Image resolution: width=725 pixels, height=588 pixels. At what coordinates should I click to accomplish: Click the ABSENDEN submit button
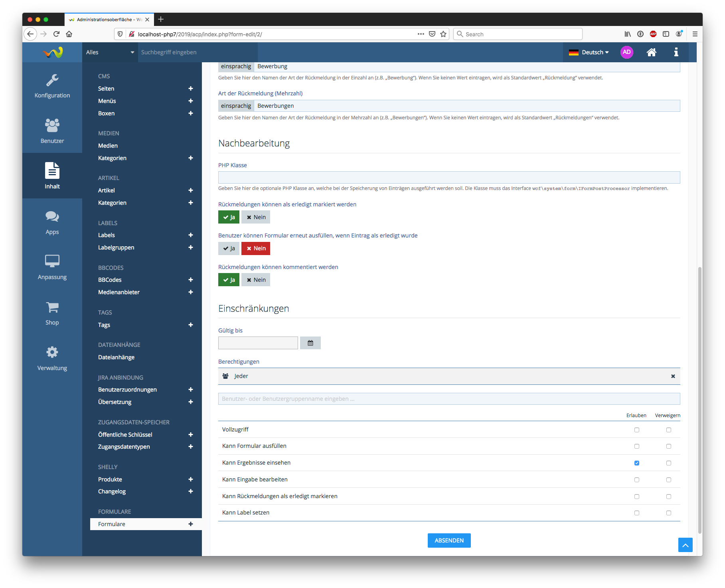tap(449, 540)
